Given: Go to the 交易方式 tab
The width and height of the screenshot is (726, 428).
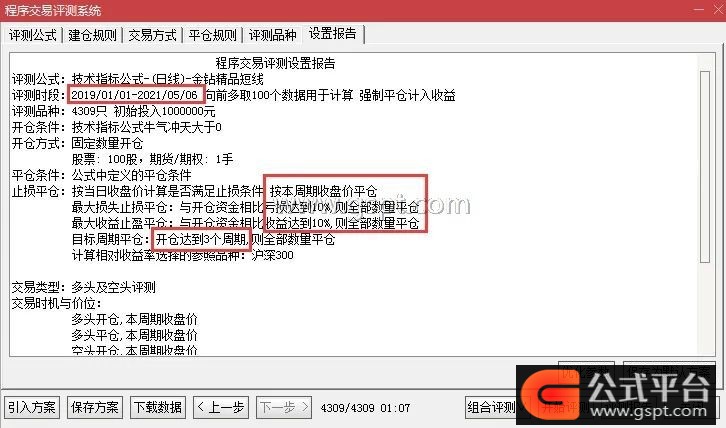Looking at the screenshot, I should click(x=152, y=35).
